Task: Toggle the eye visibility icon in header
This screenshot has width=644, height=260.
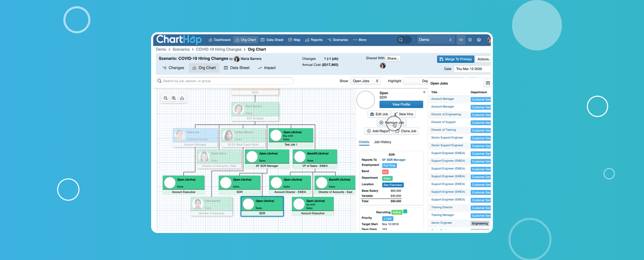Action: point(461,40)
